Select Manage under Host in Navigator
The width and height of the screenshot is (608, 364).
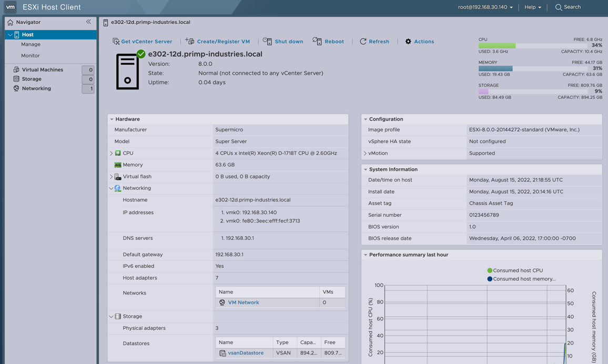tap(31, 44)
